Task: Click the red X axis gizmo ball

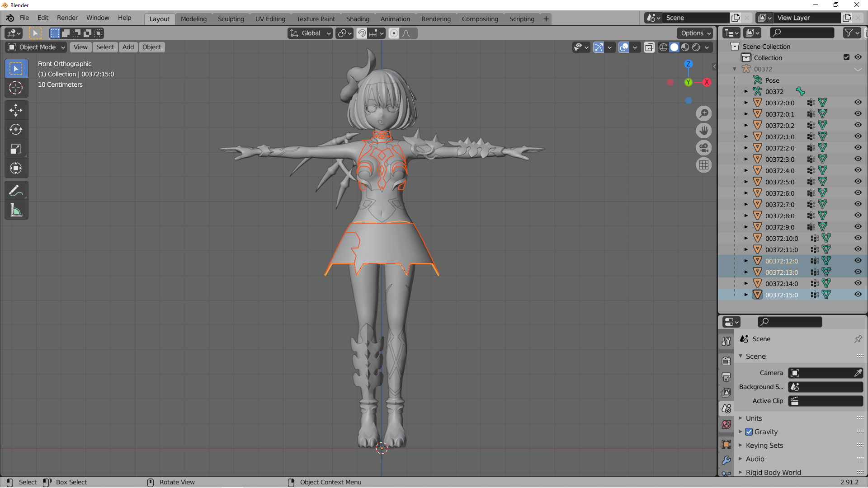Action: pyautogui.click(x=707, y=82)
